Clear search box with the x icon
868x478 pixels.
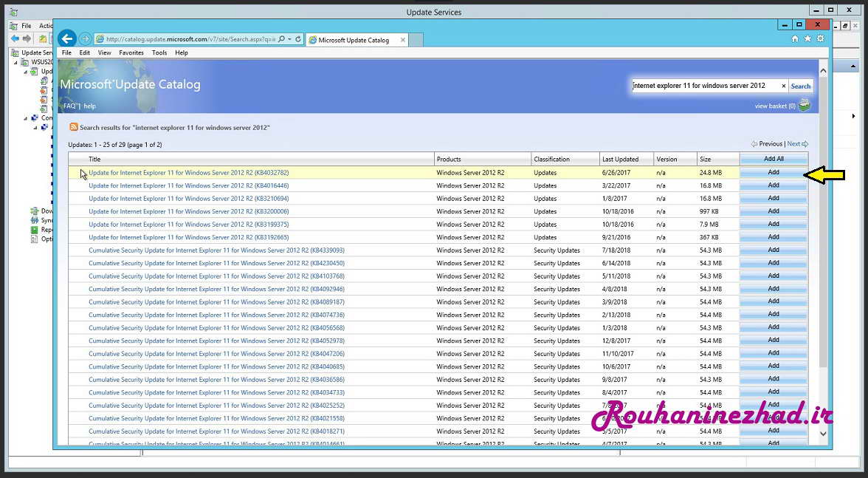pos(783,86)
